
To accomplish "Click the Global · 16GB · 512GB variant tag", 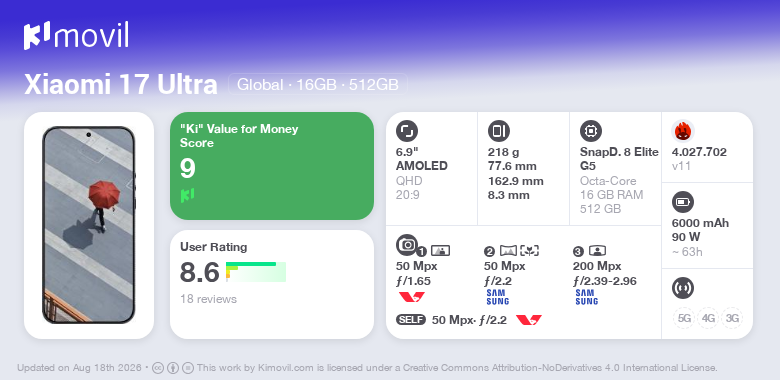I will point(318,85).
